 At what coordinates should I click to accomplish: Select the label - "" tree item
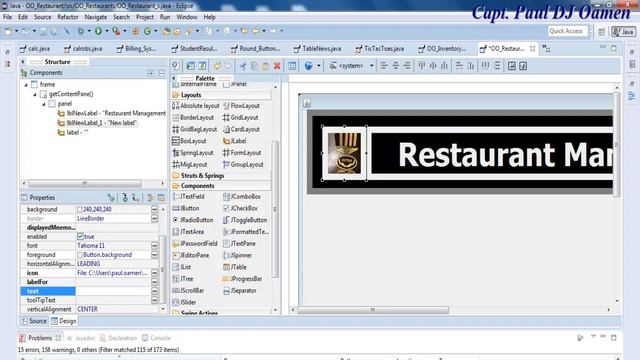tap(73, 133)
